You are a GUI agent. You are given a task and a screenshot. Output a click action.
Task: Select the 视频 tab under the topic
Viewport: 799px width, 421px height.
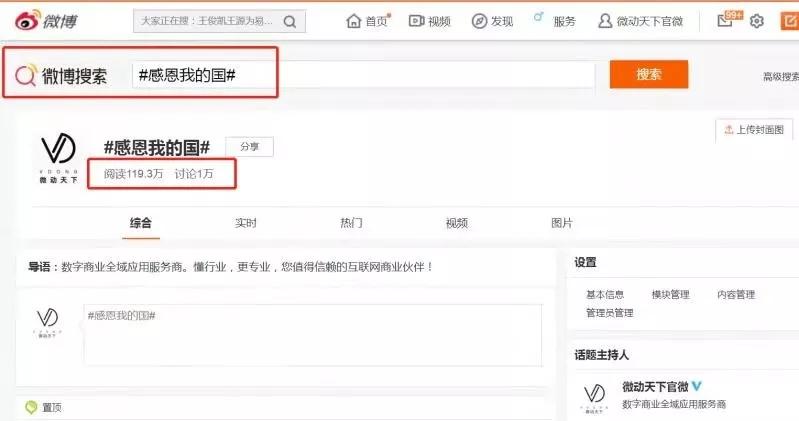pos(457,223)
